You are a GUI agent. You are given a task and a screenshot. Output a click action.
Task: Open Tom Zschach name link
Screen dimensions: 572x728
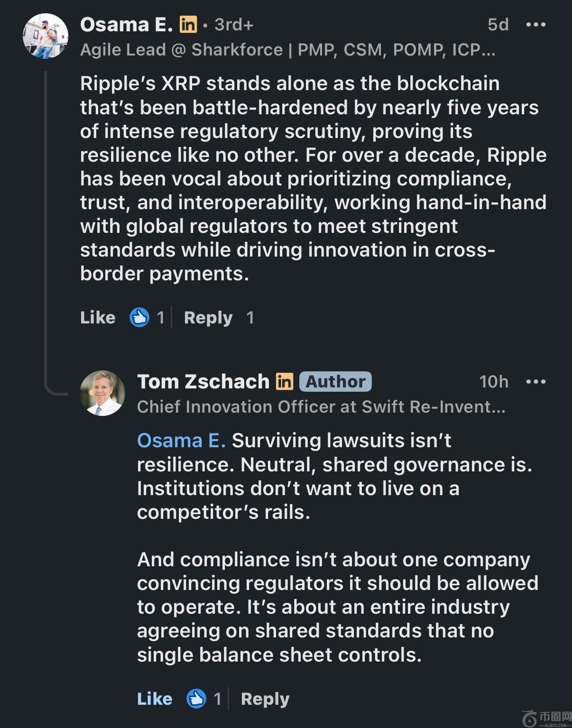[203, 382]
